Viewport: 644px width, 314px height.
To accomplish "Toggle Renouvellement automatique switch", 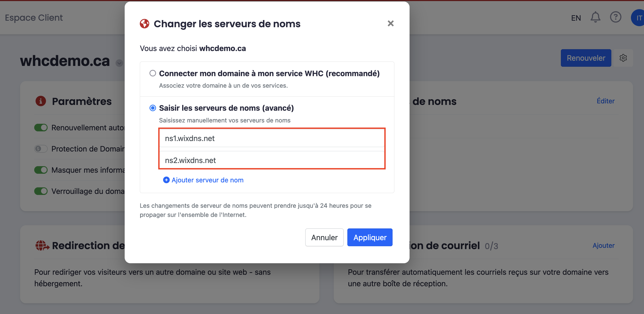I will (x=41, y=127).
